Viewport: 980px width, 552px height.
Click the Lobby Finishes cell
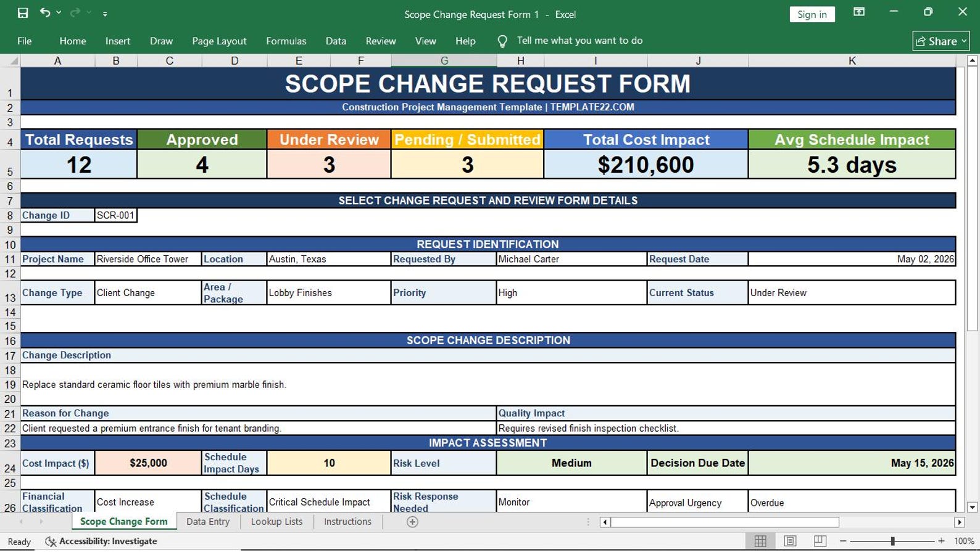(x=328, y=292)
